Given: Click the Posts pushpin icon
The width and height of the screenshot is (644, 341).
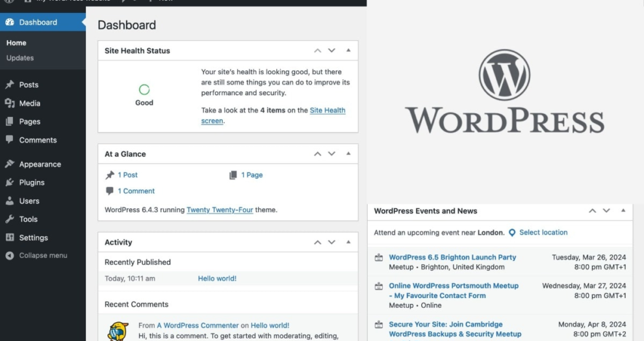Looking at the screenshot, I should (x=10, y=85).
